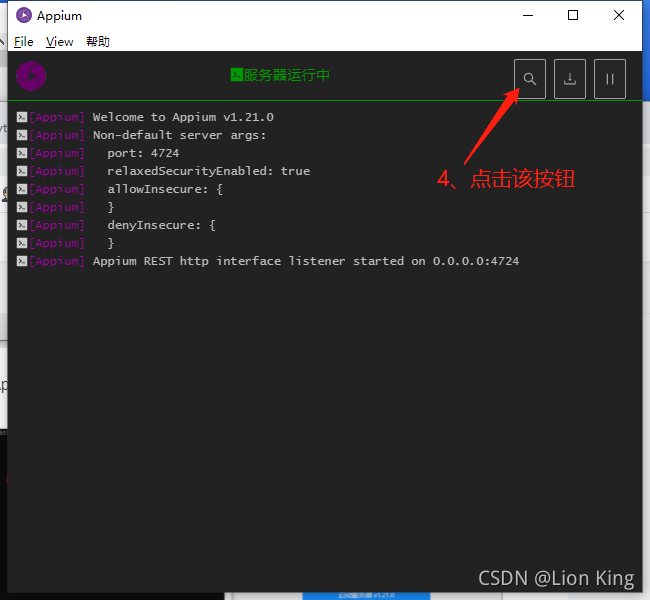Screen dimensions: 650x600
Task: Stop the server with the pause button
Action: [x=609, y=79]
